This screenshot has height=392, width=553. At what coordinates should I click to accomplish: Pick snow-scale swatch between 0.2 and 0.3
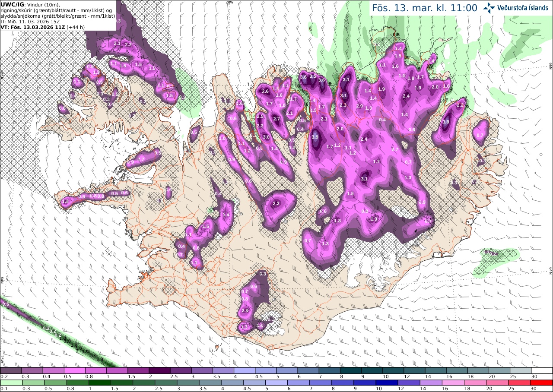tap(11, 370)
